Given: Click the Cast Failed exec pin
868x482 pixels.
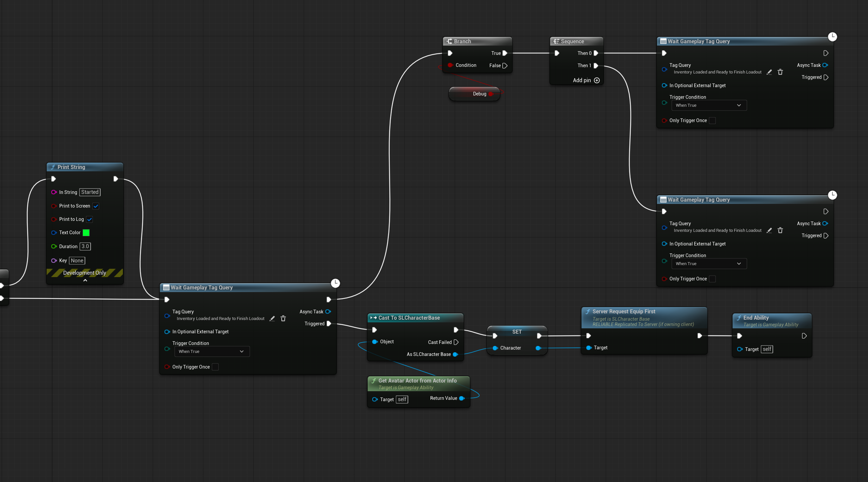Looking at the screenshot, I should coord(456,342).
